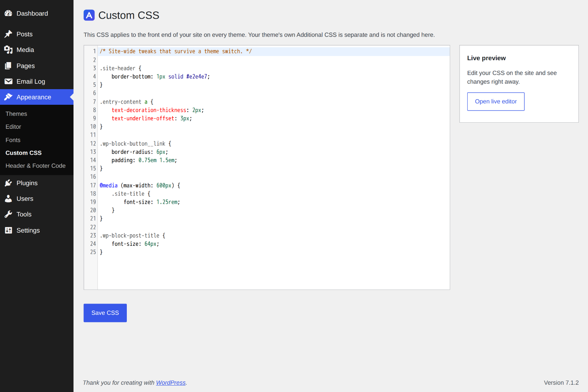
Task: Open the Dashboard menu label
Action: tap(32, 13)
